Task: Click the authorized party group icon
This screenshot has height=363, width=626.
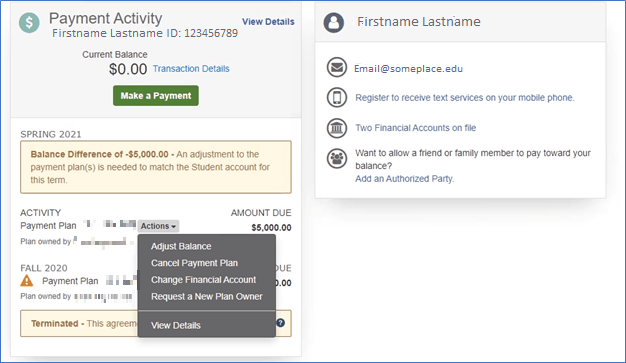Action: click(x=337, y=159)
